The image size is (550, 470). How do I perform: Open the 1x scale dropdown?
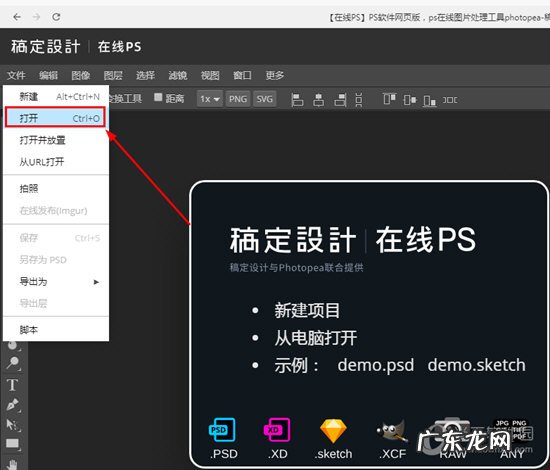[x=210, y=99]
